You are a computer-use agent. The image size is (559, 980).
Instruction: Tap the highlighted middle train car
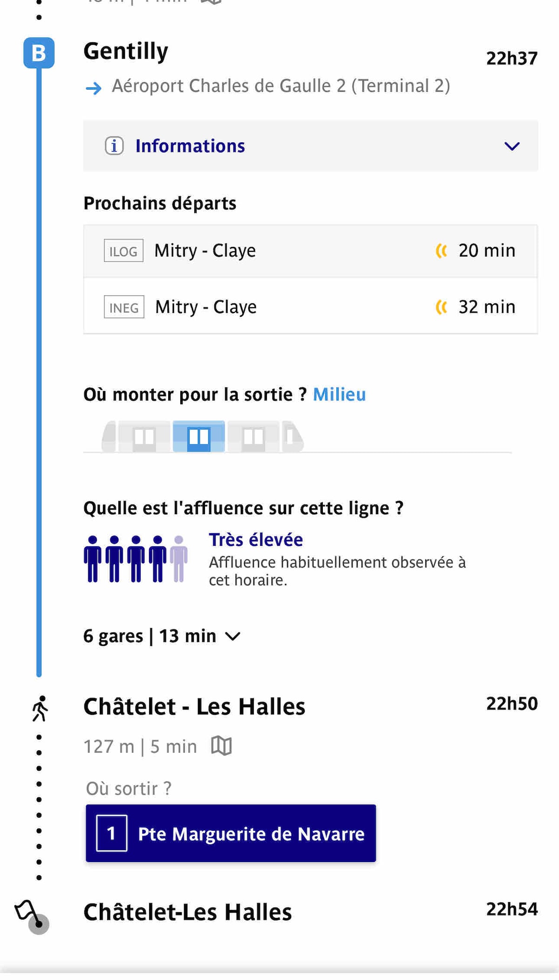pyautogui.click(x=199, y=436)
